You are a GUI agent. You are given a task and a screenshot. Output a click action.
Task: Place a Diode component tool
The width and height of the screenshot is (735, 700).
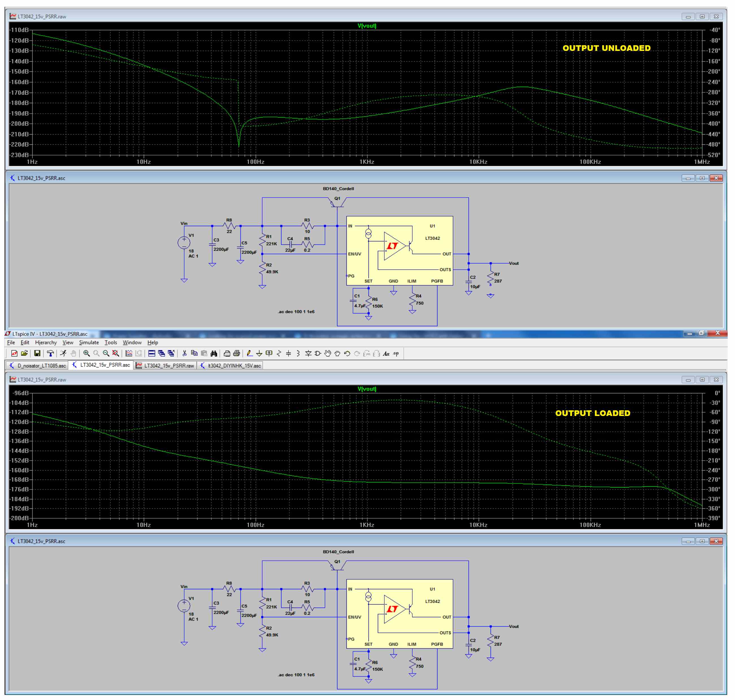pyautogui.click(x=308, y=353)
